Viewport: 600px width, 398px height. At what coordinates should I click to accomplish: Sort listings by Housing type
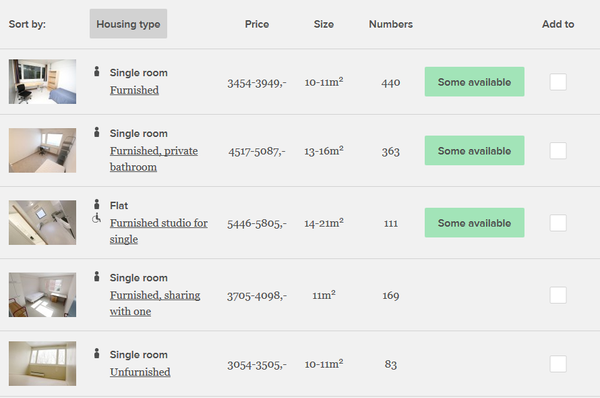128,24
